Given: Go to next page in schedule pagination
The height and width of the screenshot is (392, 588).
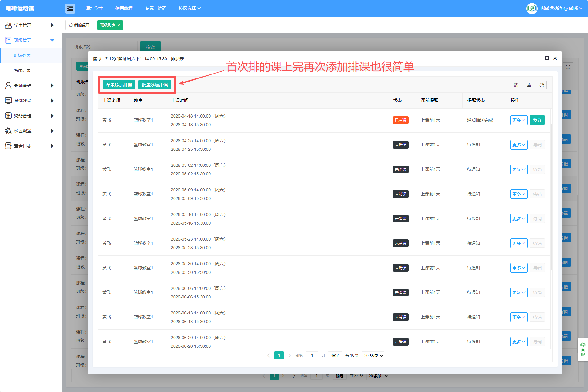Looking at the screenshot, I should [x=290, y=355].
